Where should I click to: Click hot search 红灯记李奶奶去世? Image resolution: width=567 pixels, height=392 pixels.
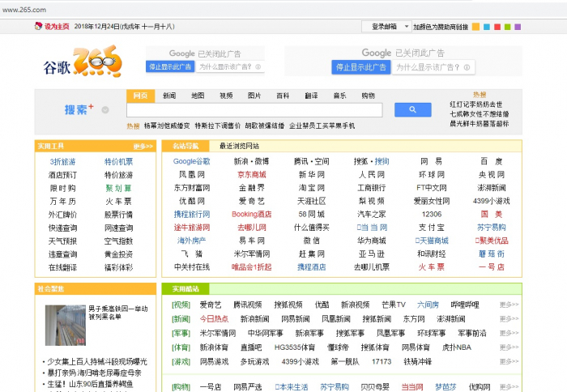[476, 104]
